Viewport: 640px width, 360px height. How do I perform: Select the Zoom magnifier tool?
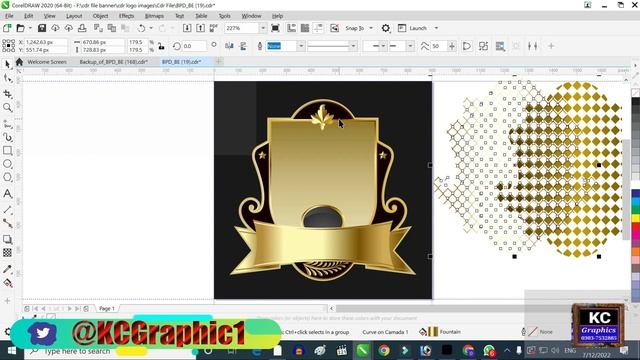point(7,107)
